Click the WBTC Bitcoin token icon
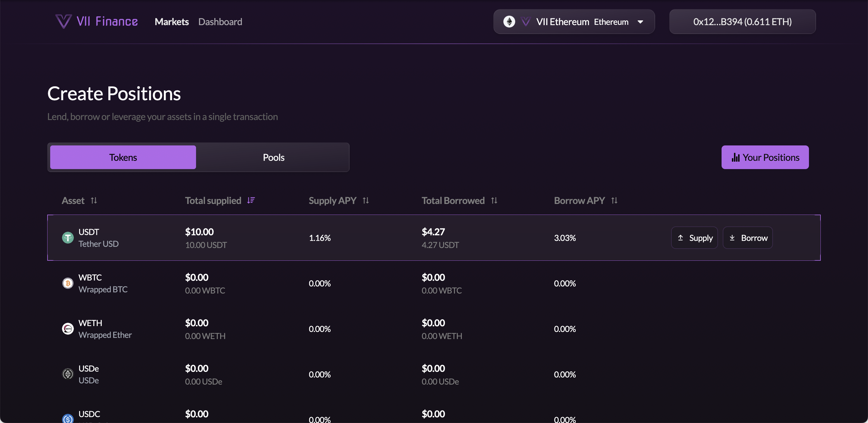The width and height of the screenshot is (868, 423). [x=68, y=283]
